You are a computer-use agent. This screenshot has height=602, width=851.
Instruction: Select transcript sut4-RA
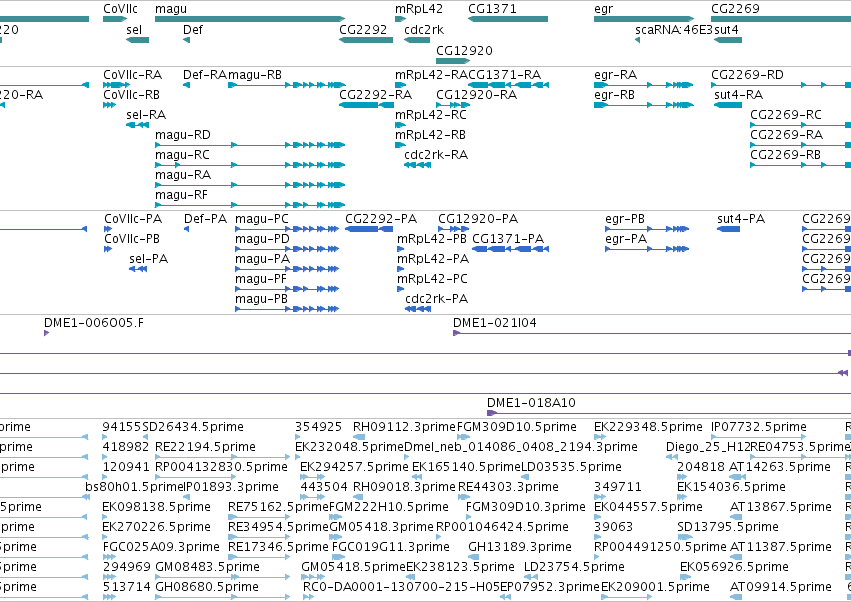[x=738, y=94]
